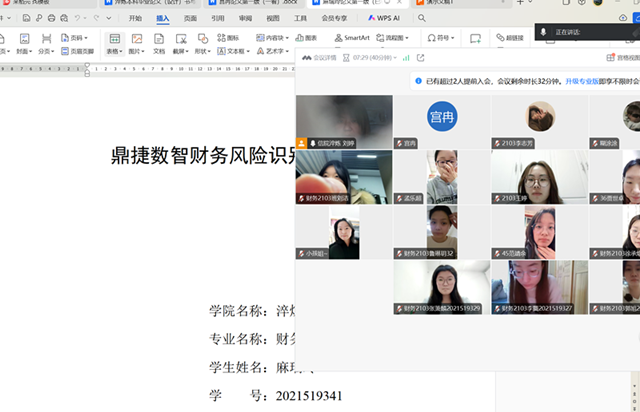Click the 升级专业版 upgrade link
640x412 pixels.
582,81
